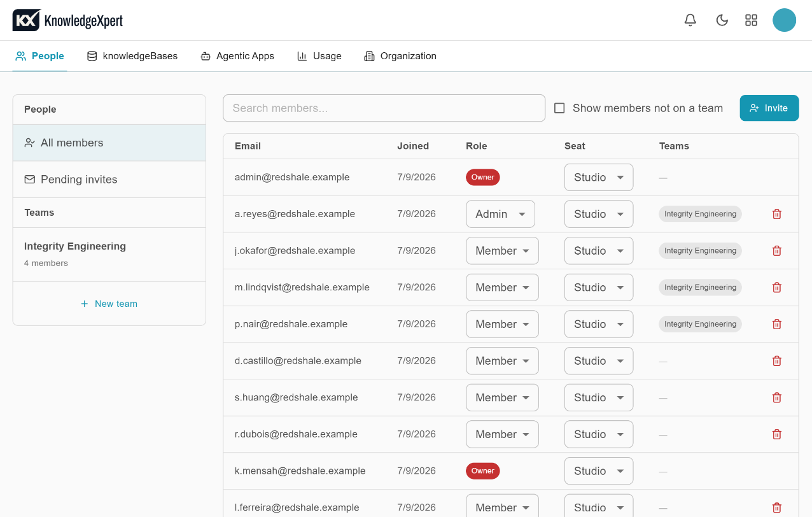The height and width of the screenshot is (517, 812).
Task: Delete member d.castillo@redshale.example
Action: tap(777, 361)
